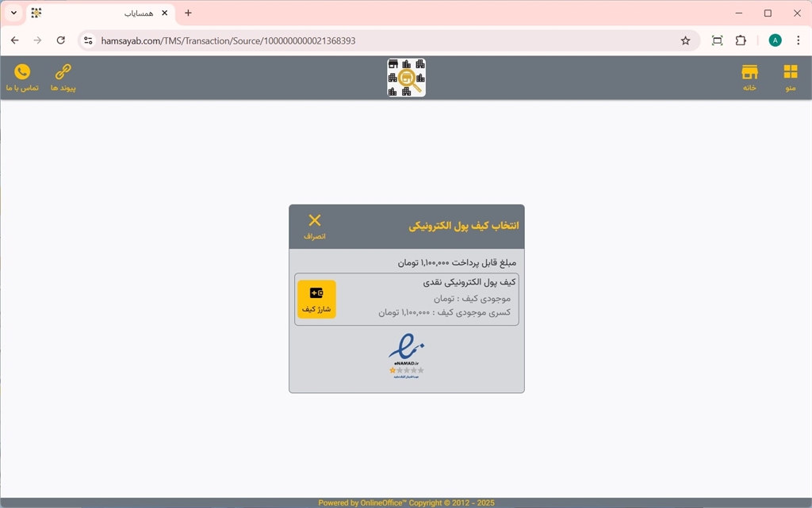Expand the tab search dropdown arrow
The image size is (812, 508).
(x=13, y=13)
